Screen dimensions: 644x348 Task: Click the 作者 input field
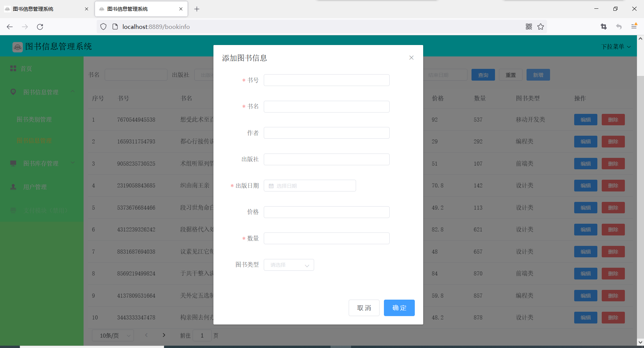tap(327, 133)
